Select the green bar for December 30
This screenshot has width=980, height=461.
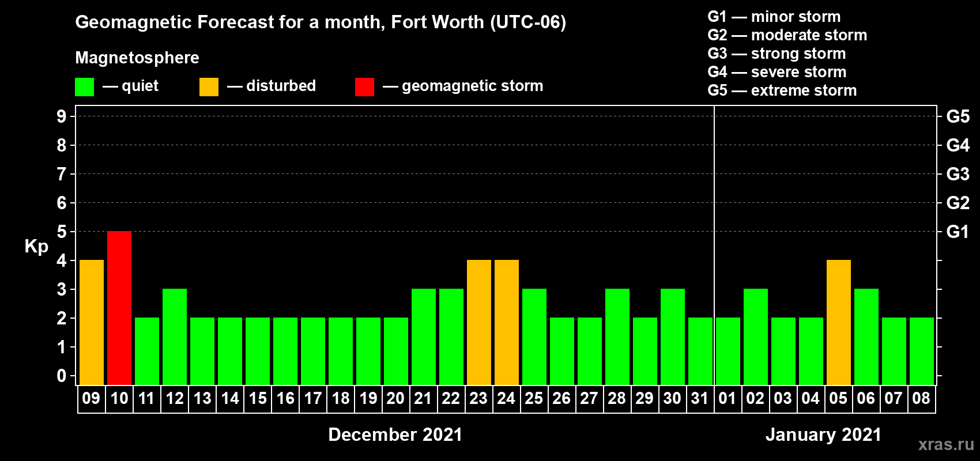(x=673, y=337)
